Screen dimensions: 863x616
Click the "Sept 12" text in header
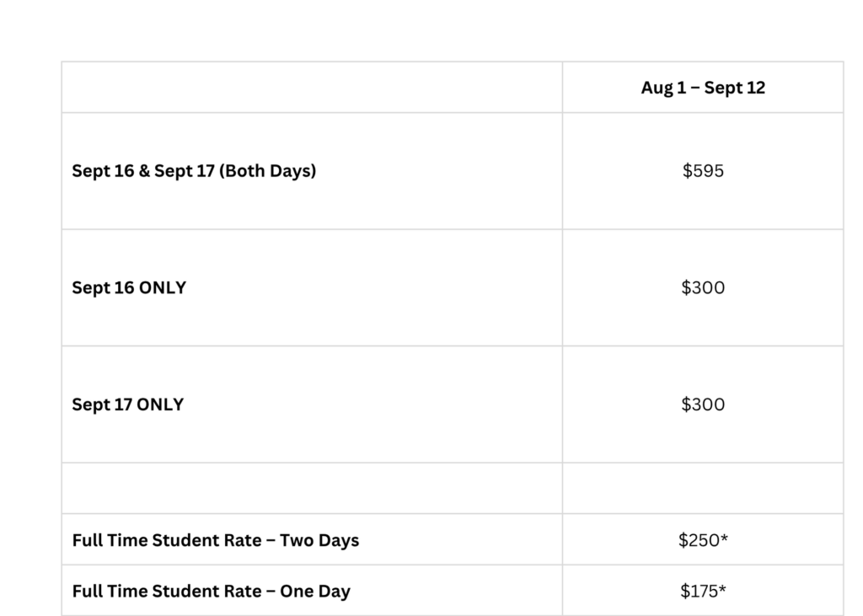click(x=735, y=88)
